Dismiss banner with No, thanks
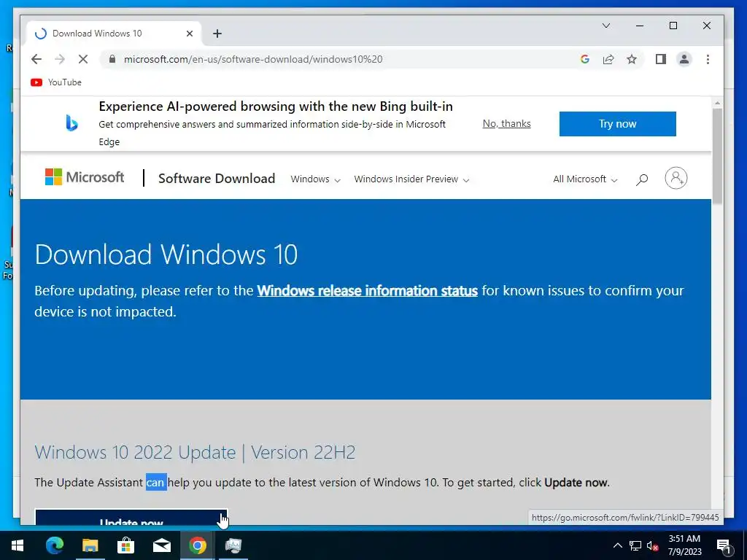Screen dimensions: 747x560 (506, 123)
